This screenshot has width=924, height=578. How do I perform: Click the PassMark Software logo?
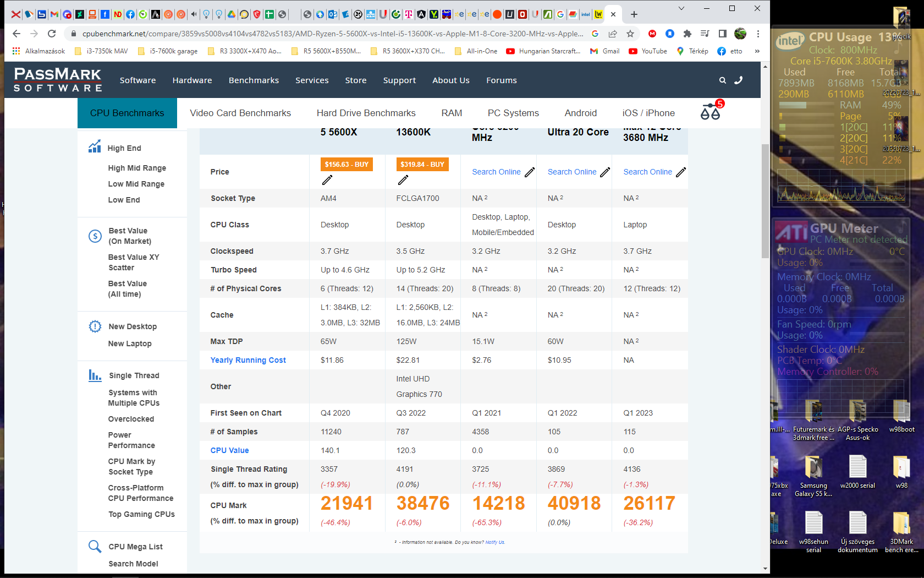click(x=58, y=80)
